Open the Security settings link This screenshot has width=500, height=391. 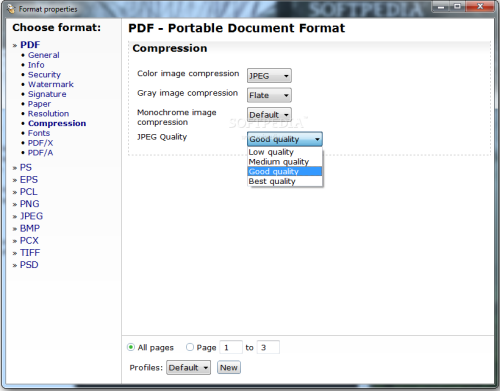click(x=44, y=75)
